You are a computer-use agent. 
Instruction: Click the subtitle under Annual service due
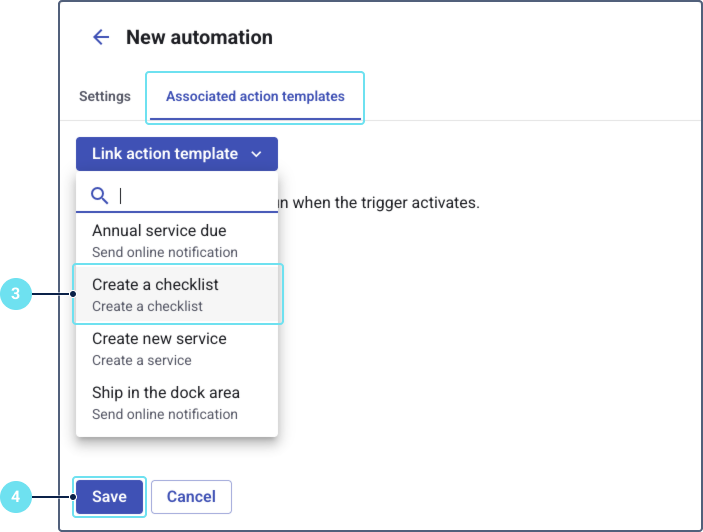tap(165, 252)
